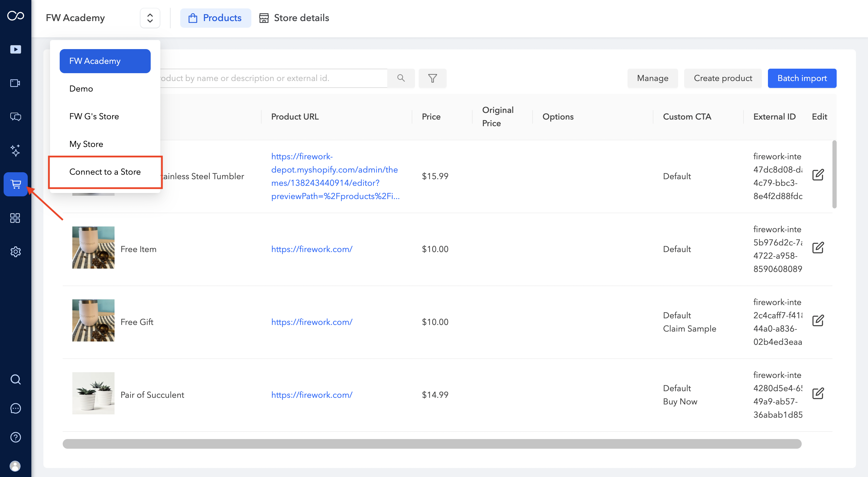The height and width of the screenshot is (477, 868).
Task: Click the Free Gift product thumbnail
Action: pyautogui.click(x=93, y=320)
